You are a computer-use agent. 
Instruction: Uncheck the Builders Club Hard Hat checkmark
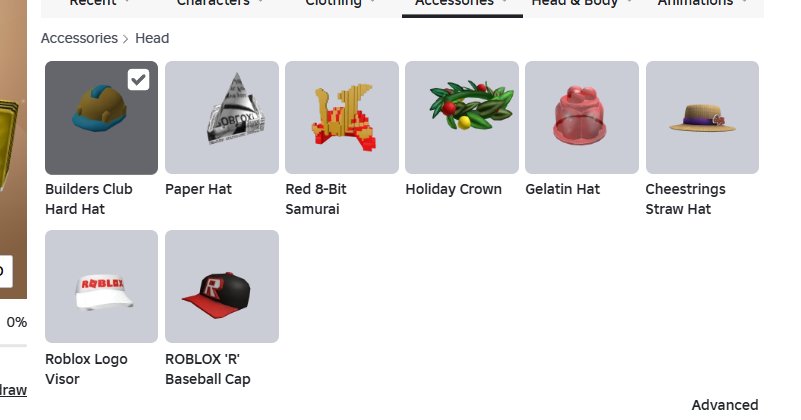pos(138,80)
